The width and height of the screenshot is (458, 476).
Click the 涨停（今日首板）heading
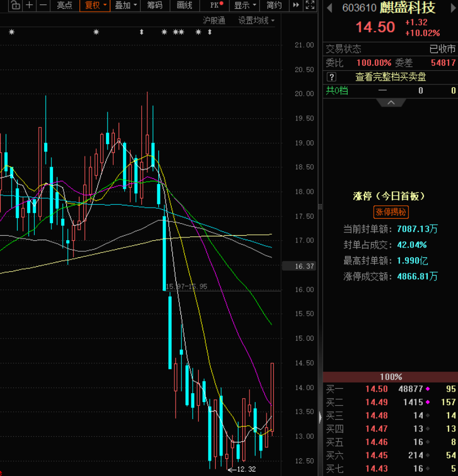point(390,197)
